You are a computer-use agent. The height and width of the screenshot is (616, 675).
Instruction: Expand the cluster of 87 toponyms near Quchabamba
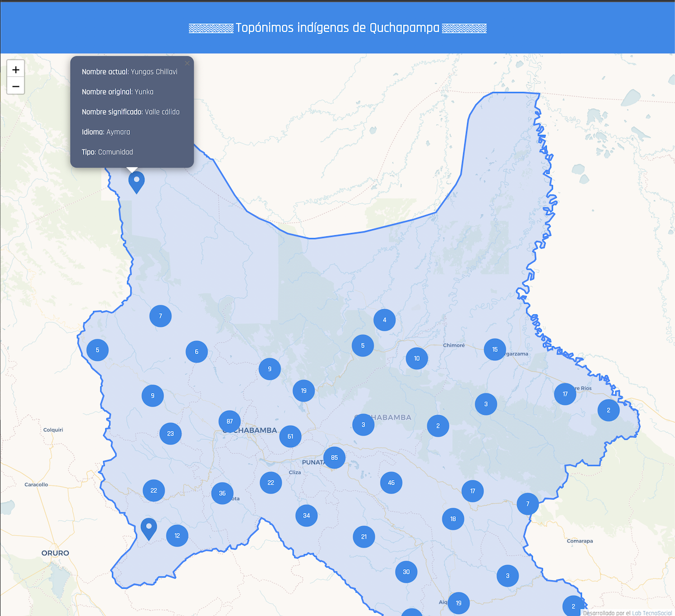(230, 421)
